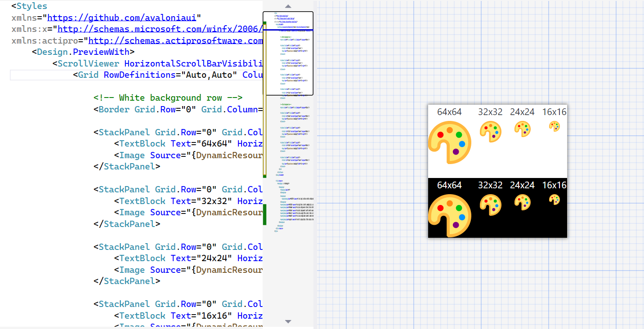Click the 32x32 palette icon on white background
This screenshot has height=329, width=644.
pyautogui.click(x=490, y=131)
